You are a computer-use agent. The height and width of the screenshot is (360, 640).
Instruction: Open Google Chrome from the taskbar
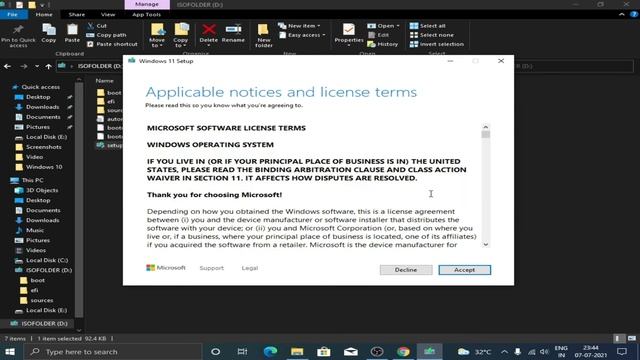[403, 351]
